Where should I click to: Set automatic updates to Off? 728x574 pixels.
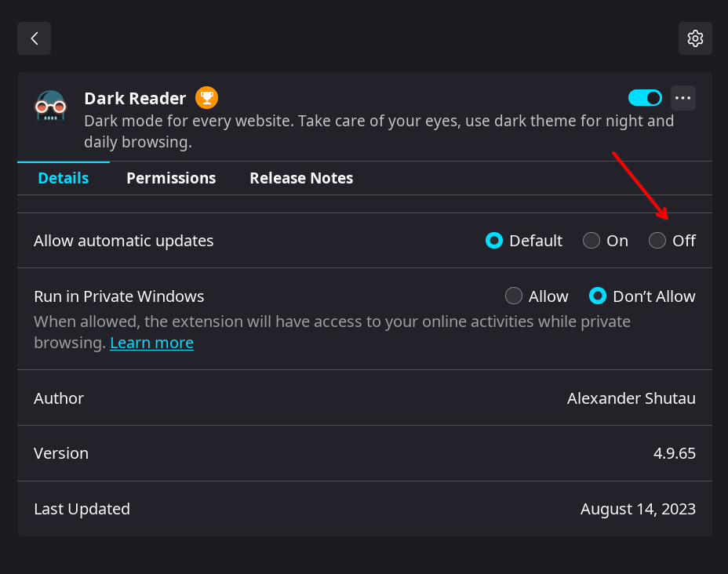tap(657, 241)
